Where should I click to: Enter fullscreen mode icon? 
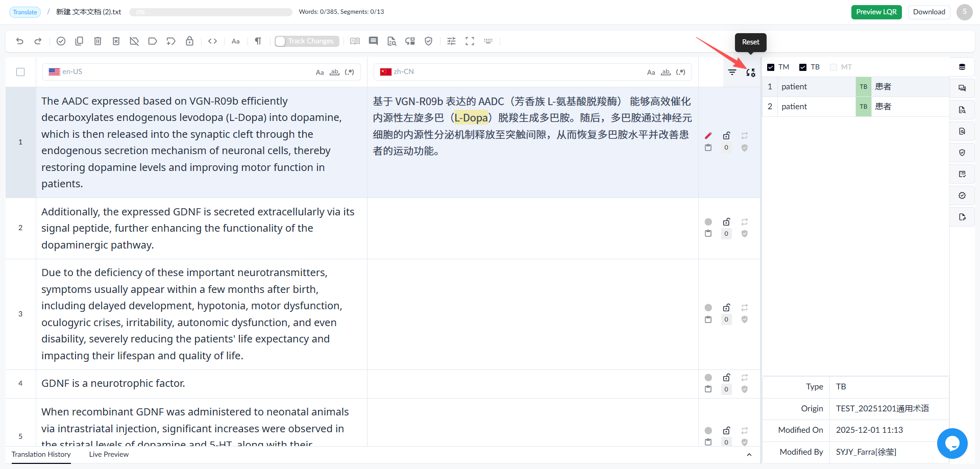tap(470, 41)
